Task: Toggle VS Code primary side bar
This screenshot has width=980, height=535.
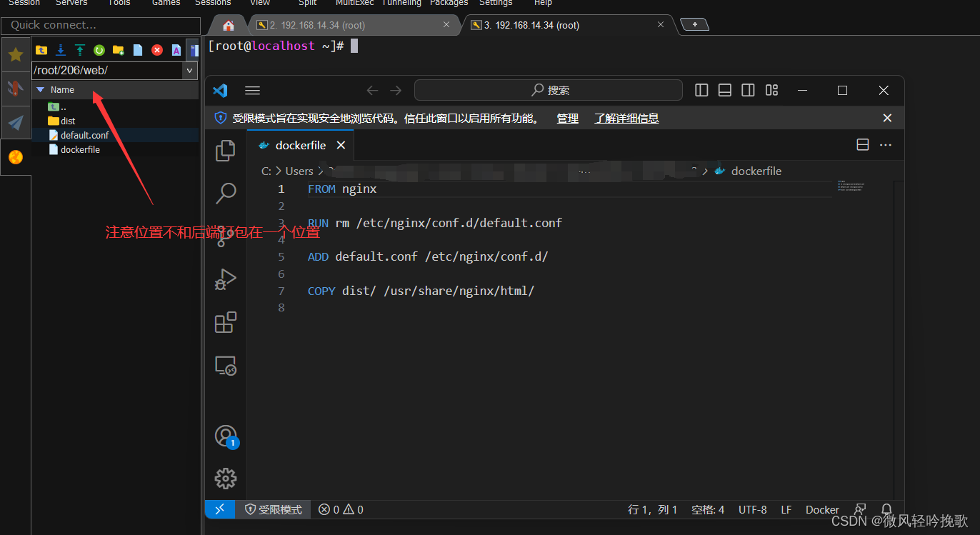Action: click(701, 90)
